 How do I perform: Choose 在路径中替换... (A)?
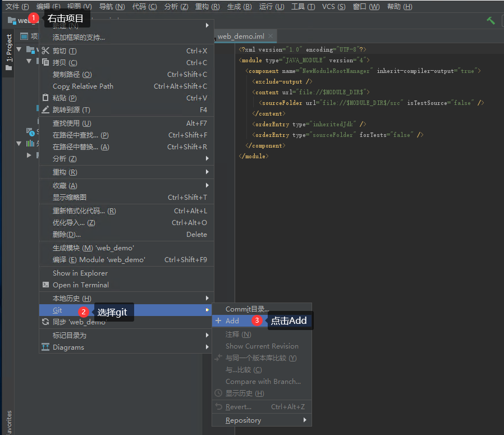coord(126,147)
